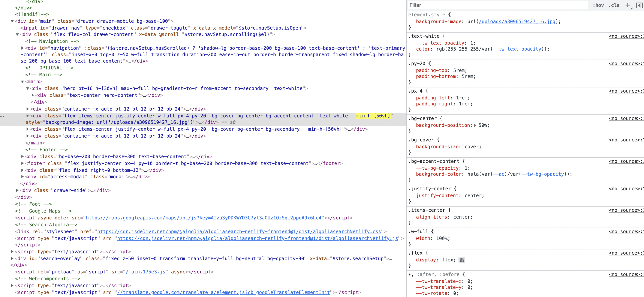
Task: Toggle the computed styles sidebar icon
Action: pyautogui.click(x=639, y=5)
